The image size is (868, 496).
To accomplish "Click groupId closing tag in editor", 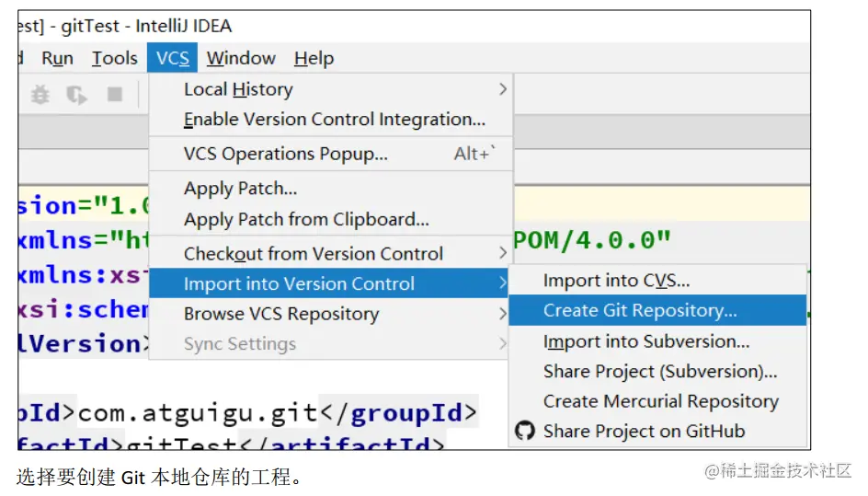I will [397, 413].
